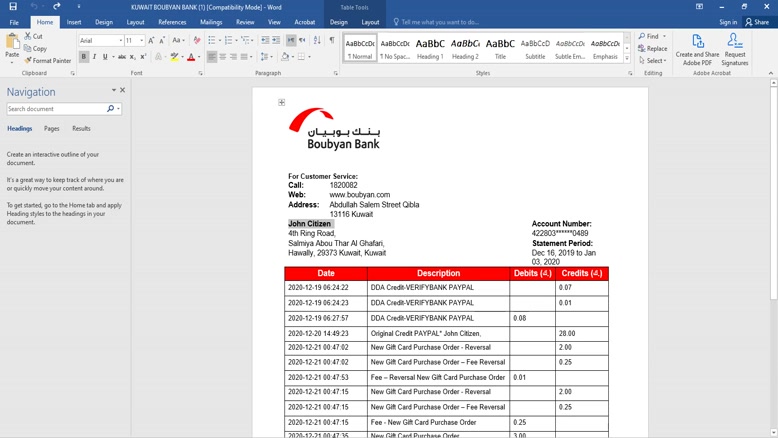This screenshot has height=438, width=778.
Task: Open Font dialog launcher
Action: (200, 73)
